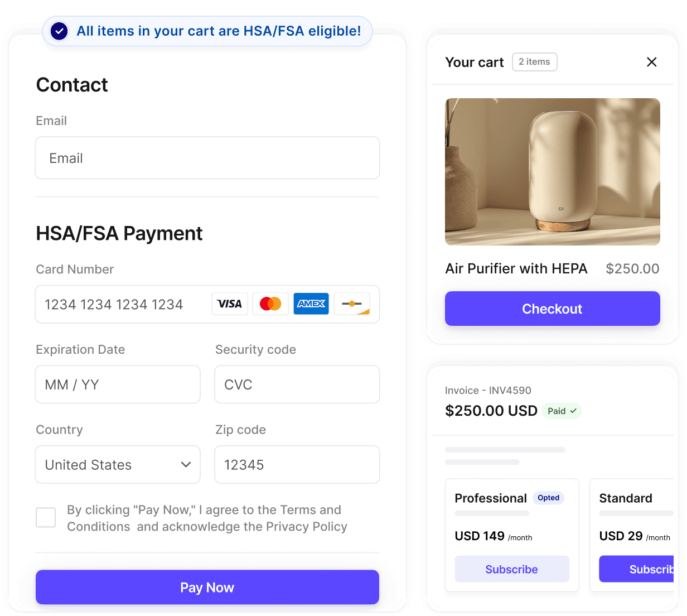
Task: Click the Pay Now button
Action: pyautogui.click(x=207, y=587)
